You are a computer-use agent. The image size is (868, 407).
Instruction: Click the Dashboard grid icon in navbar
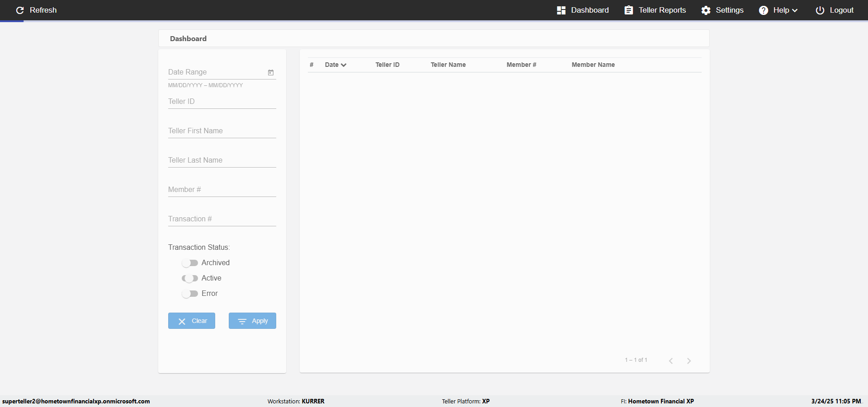coord(561,10)
